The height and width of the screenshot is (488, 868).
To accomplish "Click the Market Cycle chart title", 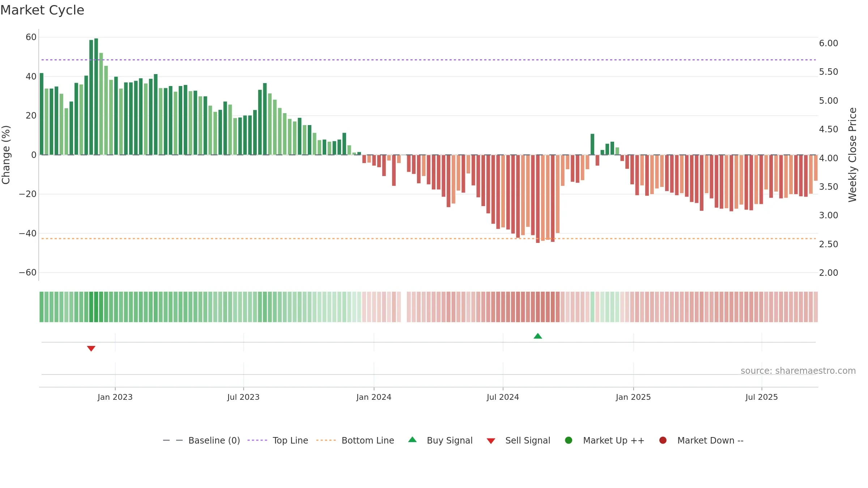I will pos(42,10).
